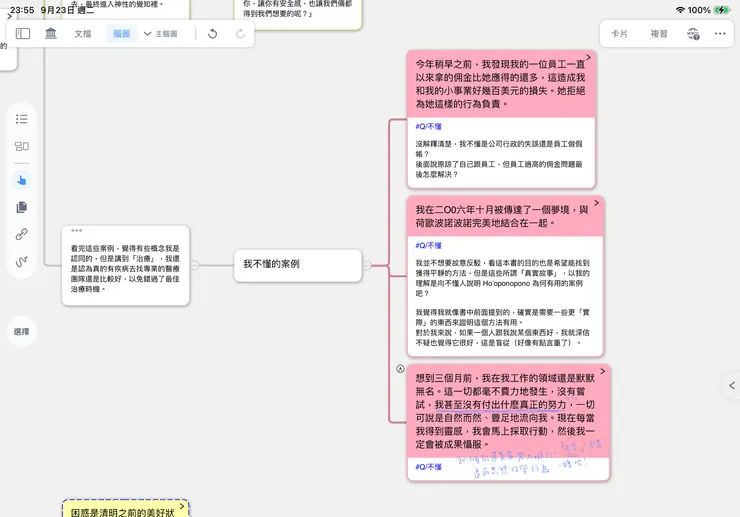This screenshot has width=740, height=517.
Task: Select the 我不懂的案例 node
Action: click(x=298, y=265)
